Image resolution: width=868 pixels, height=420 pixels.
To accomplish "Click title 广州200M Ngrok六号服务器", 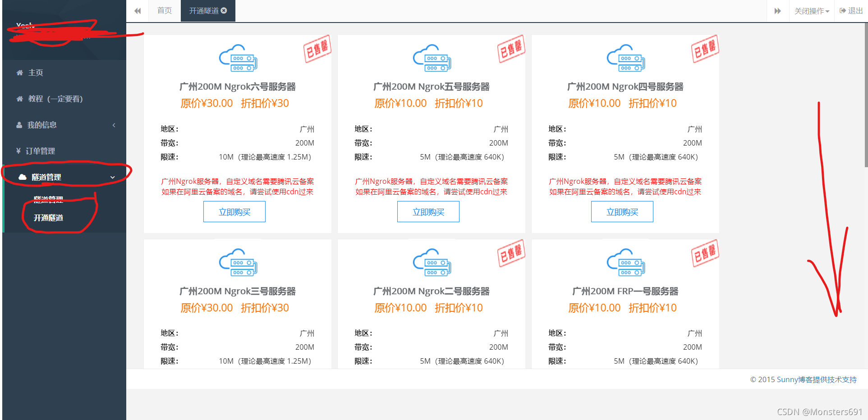I will (x=238, y=87).
